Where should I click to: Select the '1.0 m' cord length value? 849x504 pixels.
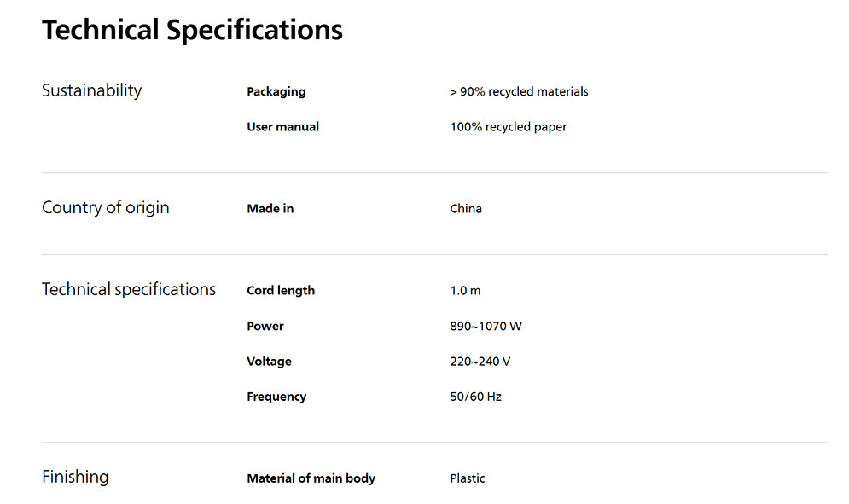[465, 291]
